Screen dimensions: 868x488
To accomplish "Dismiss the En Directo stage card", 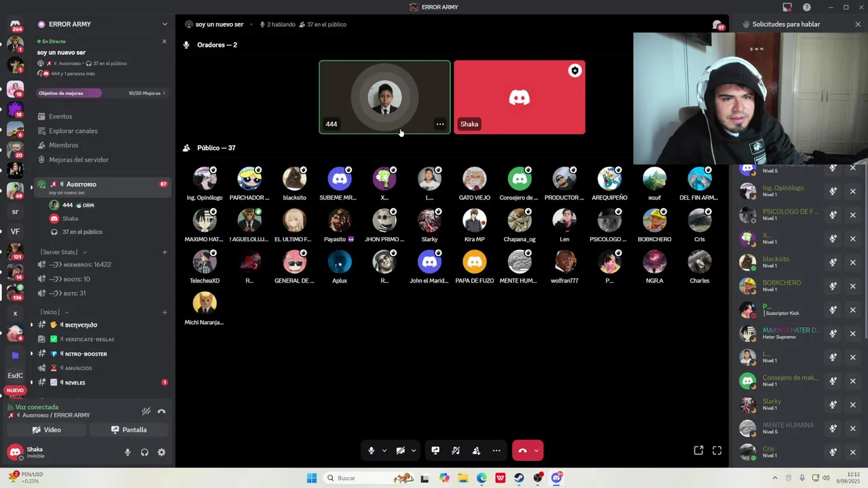I will coord(164,41).
